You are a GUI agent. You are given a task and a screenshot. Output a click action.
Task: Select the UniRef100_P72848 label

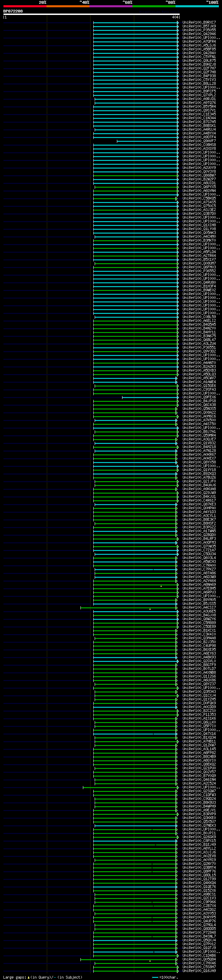(x=199, y=932)
